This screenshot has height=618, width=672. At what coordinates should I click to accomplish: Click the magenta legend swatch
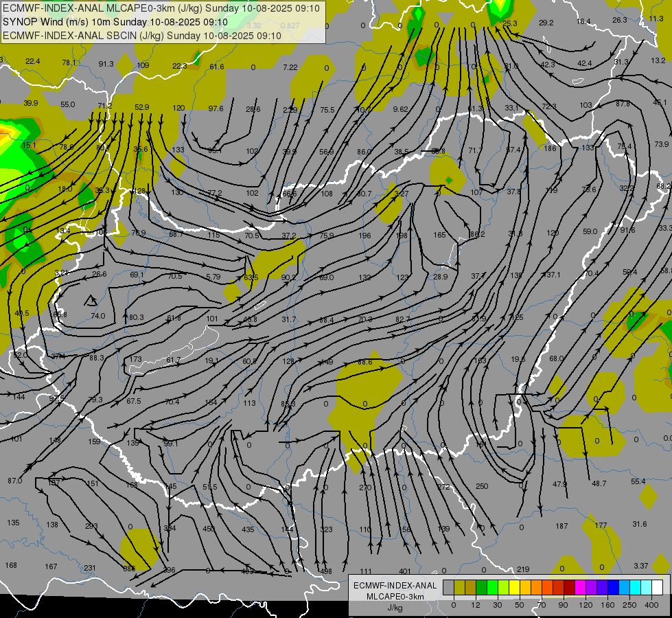tap(580, 587)
